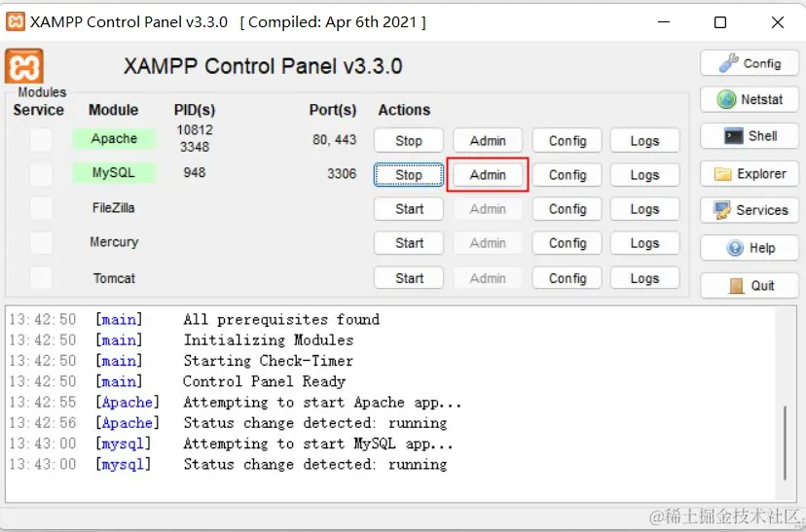Toggle the Mercury service checkbox
Image resolution: width=806 pixels, height=532 pixels.
41,243
